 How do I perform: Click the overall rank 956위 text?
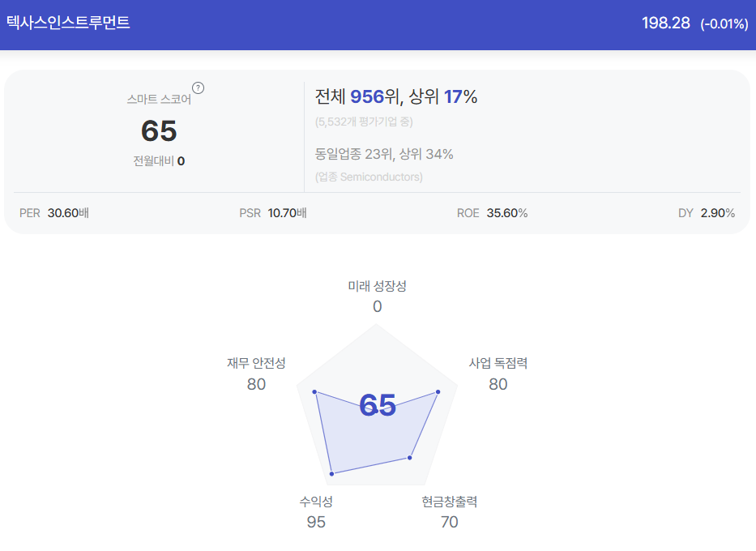click(x=374, y=96)
